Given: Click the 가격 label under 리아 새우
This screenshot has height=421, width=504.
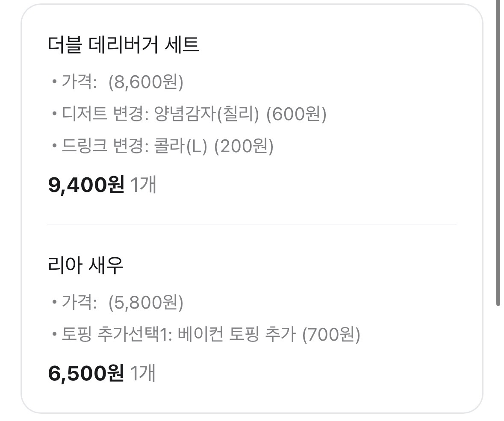Looking at the screenshot, I should pos(79,303).
